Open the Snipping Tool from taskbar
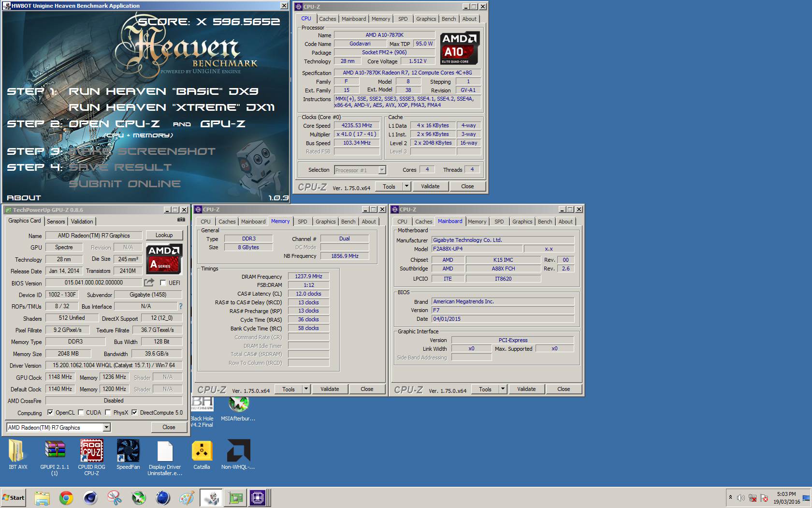The image size is (812, 508). click(x=115, y=498)
